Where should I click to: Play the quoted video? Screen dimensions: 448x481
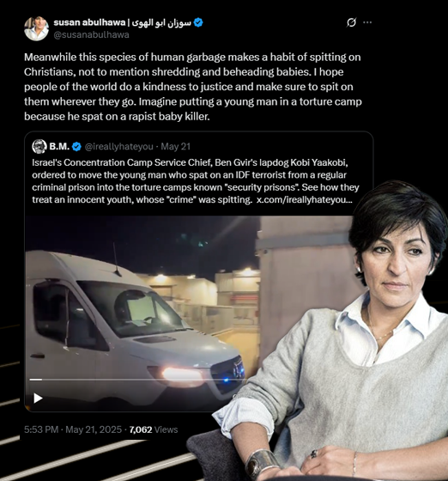[x=38, y=399]
